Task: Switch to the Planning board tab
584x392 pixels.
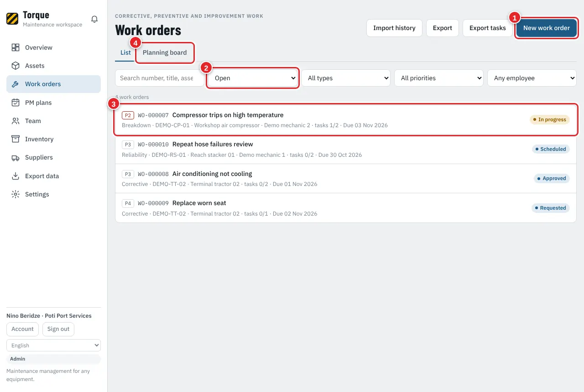Action: [x=165, y=52]
